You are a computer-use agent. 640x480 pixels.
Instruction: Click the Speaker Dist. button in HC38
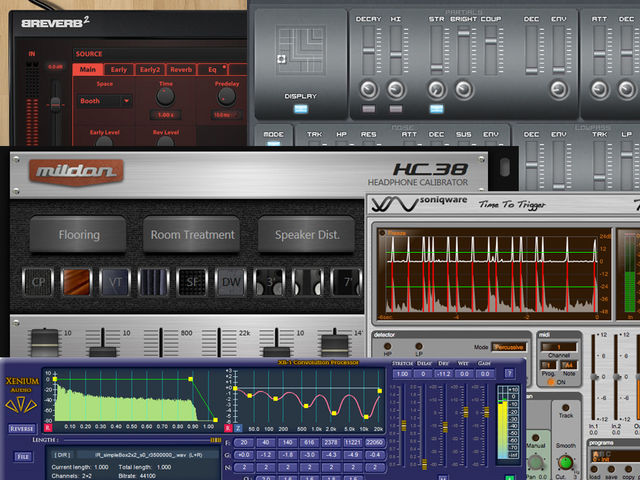[307, 235]
